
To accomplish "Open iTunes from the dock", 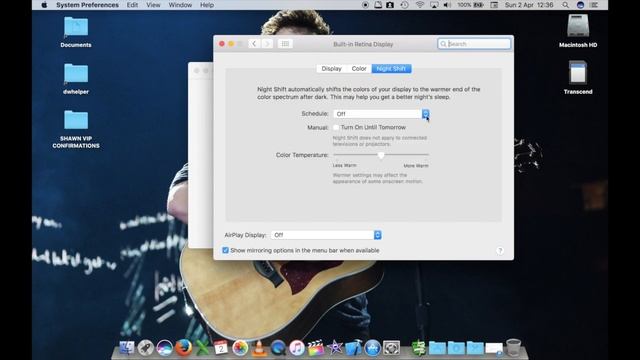I will [297, 348].
